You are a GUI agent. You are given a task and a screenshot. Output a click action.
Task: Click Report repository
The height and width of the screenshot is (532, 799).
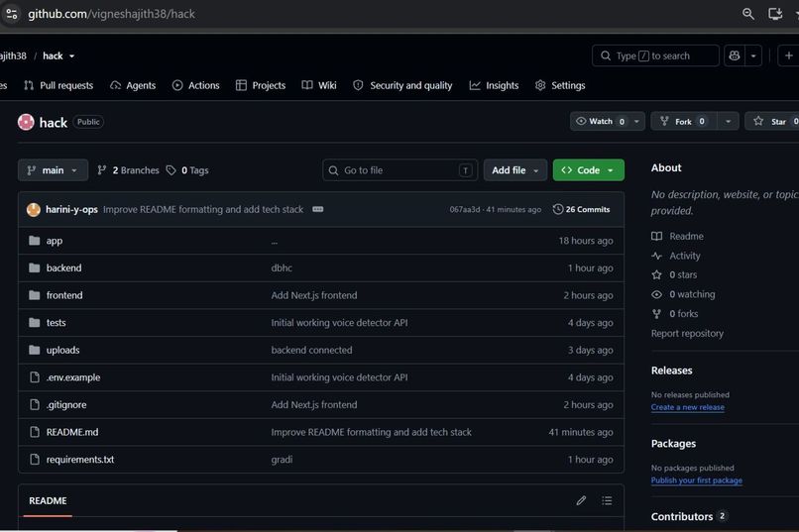click(x=687, y=334)
